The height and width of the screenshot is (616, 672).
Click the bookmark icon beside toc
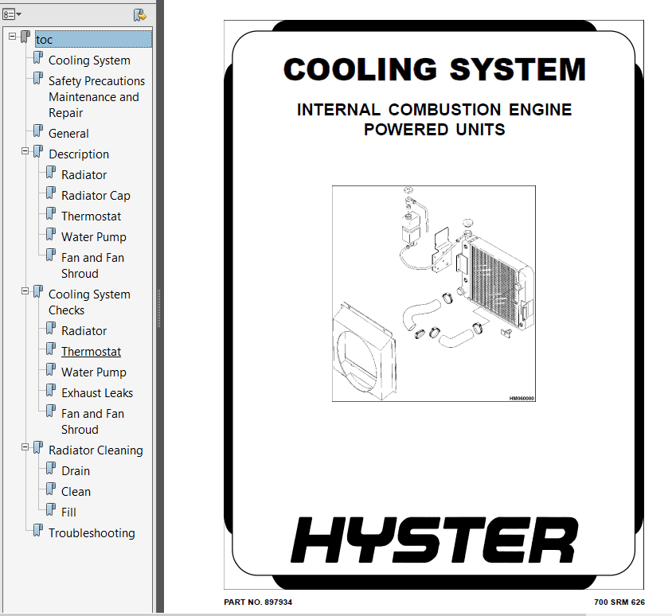coord(25,37)
